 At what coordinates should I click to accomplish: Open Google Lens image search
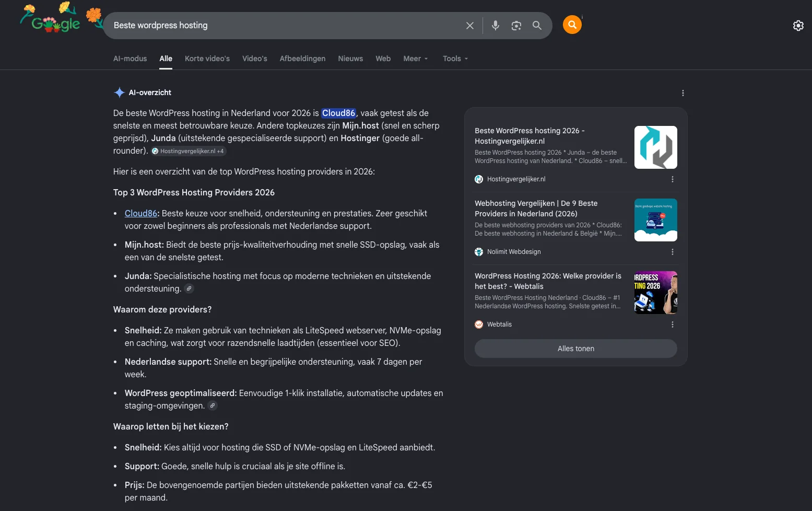click(x=516, y=26)
